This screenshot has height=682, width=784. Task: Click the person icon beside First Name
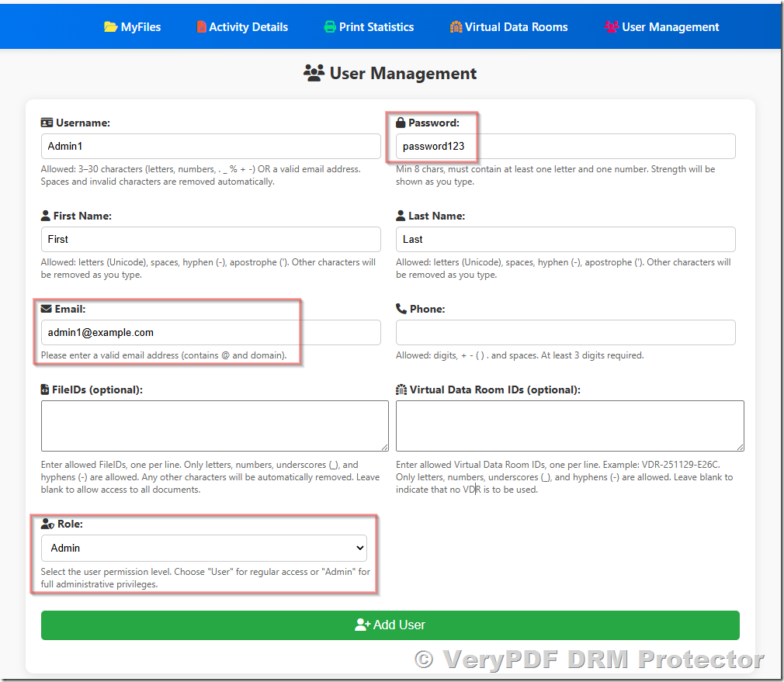coord(46,215)
